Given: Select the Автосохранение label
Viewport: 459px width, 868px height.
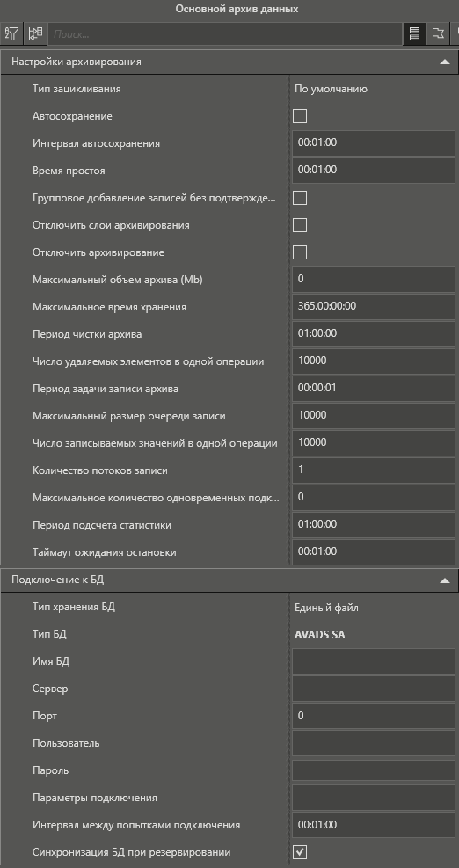Looking at the screenshot, I should coord(72,116).
